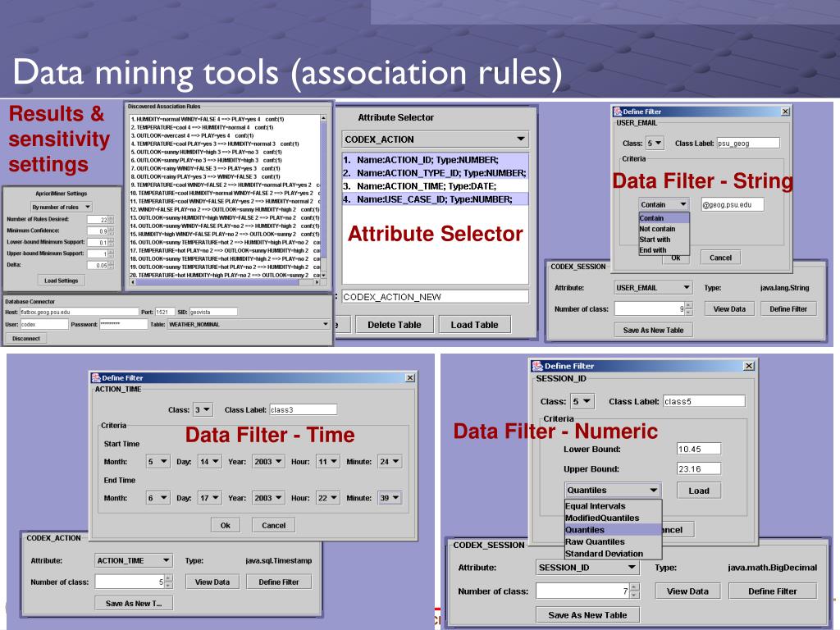Select rule '3. OUTLOOK=overcast 4 ==> PLAY=yes 4'
840x630 pixels.
pos(225,135)
